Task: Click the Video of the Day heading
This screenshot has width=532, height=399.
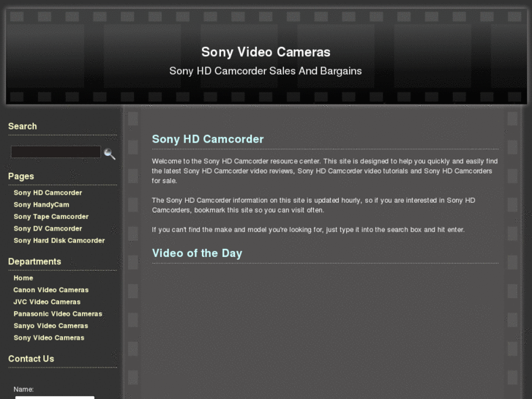Action: pos(197,253)
